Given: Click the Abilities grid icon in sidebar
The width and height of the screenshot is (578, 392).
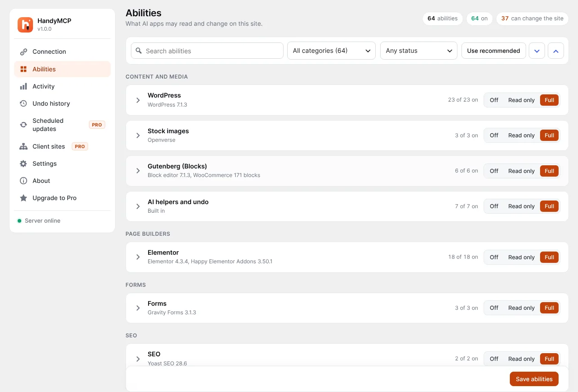Looking at the screenshot, I should point(23,69).
